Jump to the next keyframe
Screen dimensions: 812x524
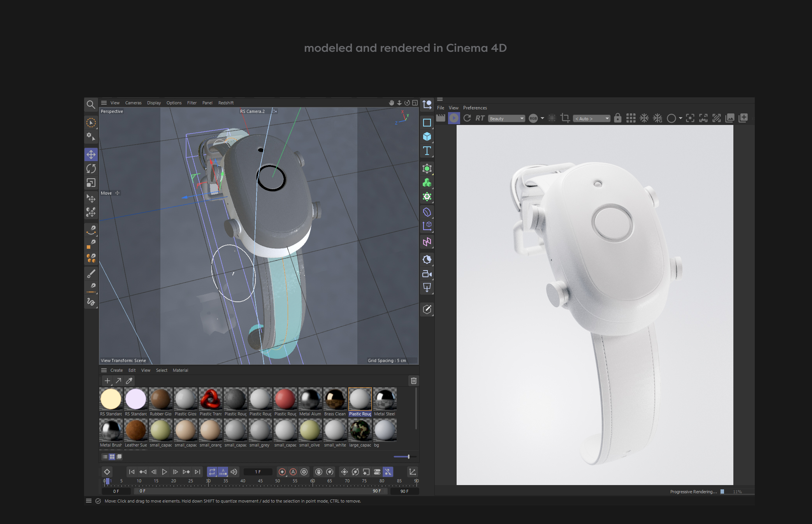pyautogui.click(x=186, y=472)
